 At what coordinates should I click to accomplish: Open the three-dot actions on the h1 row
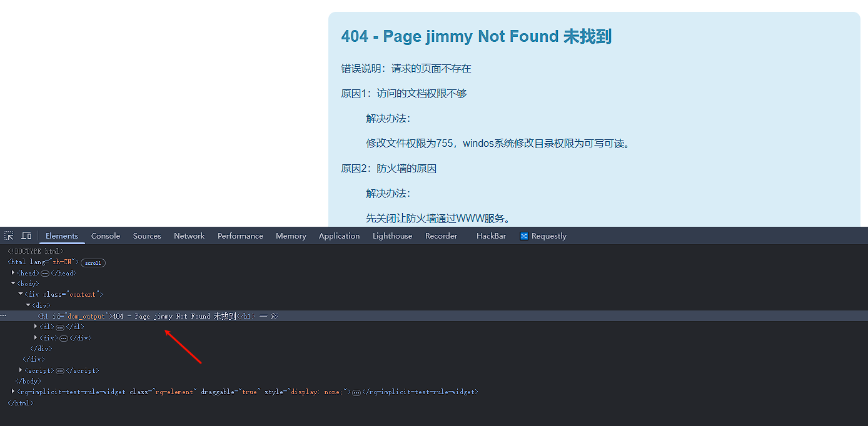click(4, 316)
